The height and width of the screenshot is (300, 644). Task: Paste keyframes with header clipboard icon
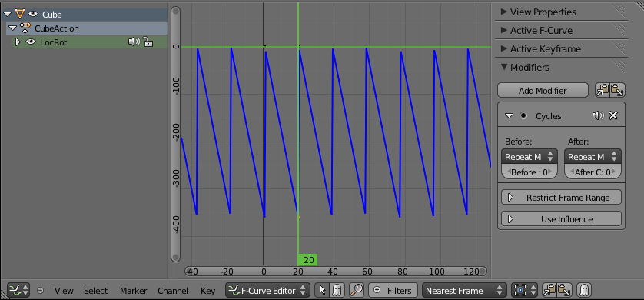coord(564,290)
